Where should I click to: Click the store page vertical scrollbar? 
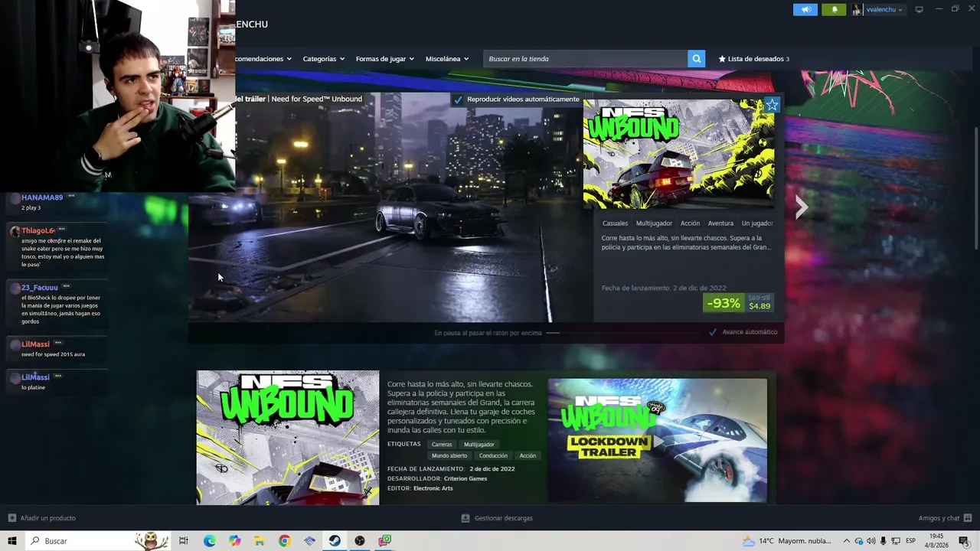[976, 187]
